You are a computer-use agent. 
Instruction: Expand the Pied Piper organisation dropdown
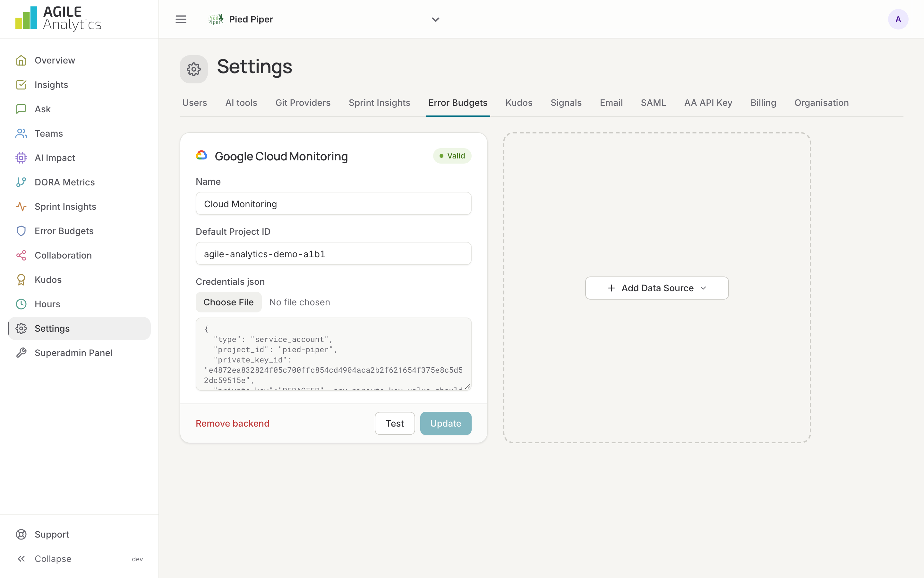click(324, 19)
